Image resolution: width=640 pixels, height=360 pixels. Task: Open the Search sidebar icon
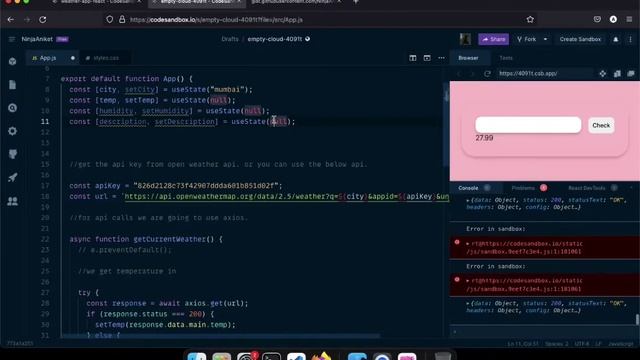[13, 108]
